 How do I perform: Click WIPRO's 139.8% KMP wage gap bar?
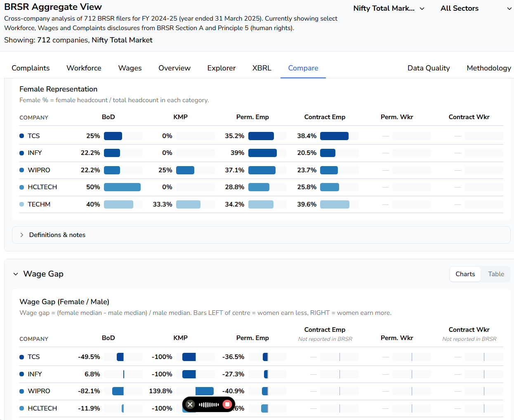click(205, 391)
